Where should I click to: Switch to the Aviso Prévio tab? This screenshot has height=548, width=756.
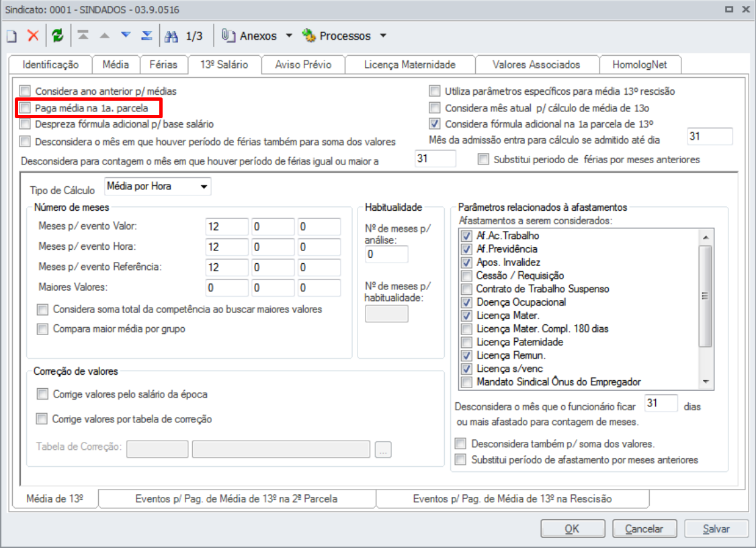[303, 64]
